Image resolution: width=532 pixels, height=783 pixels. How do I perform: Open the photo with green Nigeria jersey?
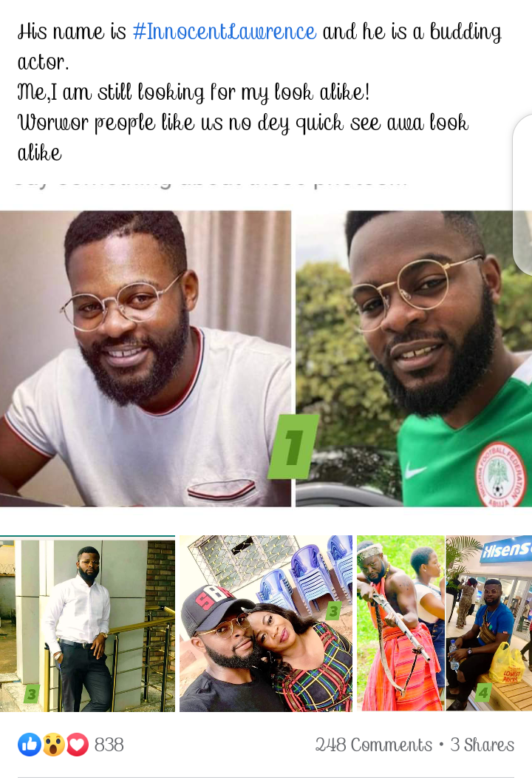click(414, 359)
